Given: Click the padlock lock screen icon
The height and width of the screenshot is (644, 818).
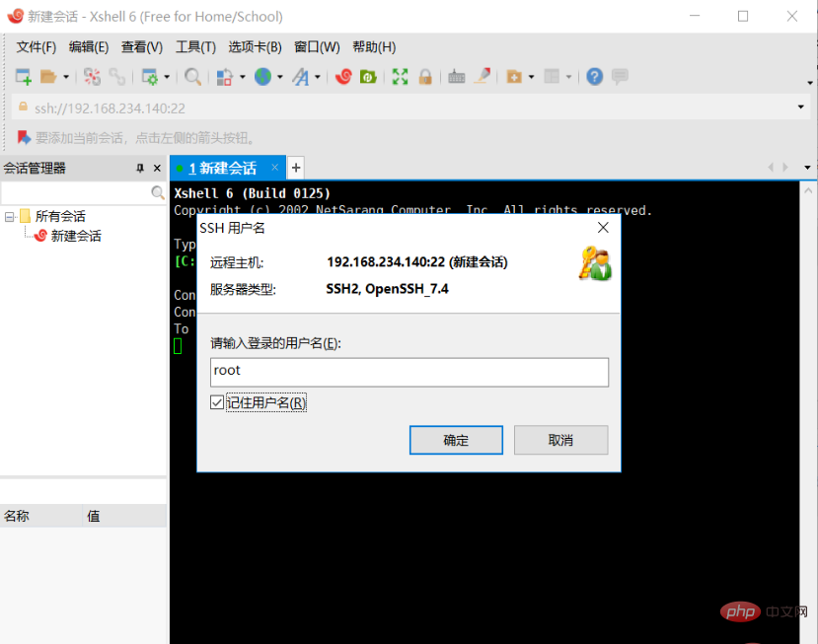Looking at the screenshot, I should [425, 77].
